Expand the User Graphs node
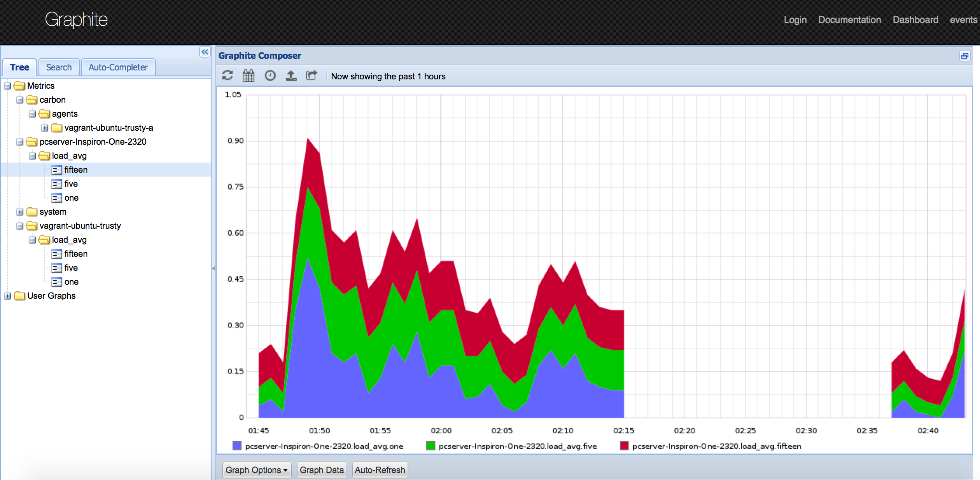This screenshot has height=480, width=980. [7, 296]
